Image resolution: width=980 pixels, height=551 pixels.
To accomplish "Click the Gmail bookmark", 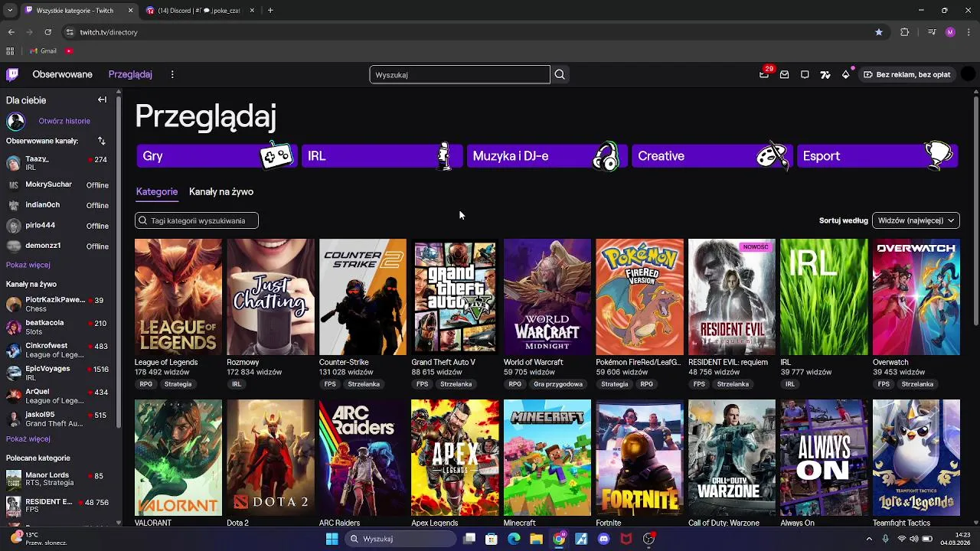I will click(43, 51).
